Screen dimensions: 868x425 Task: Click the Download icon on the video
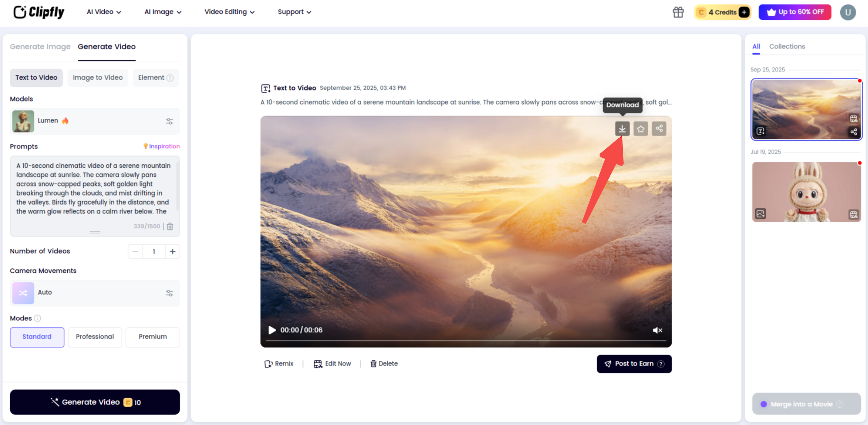622,129
